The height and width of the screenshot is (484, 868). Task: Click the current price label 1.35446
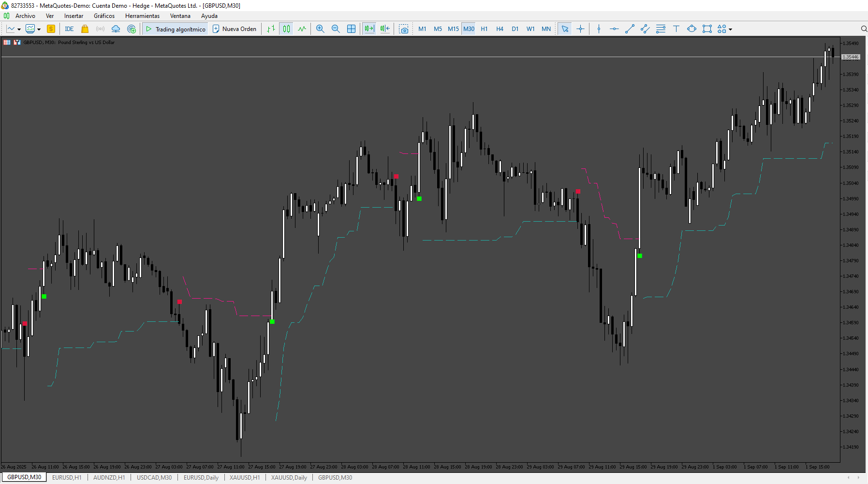pos(851,57)
